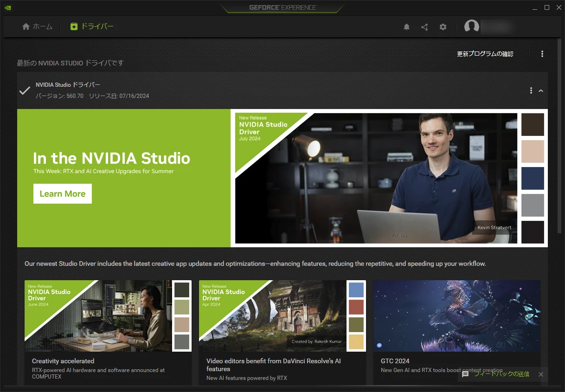Image resolution: width=565 pixels, height=392 pixels.
Task: Open the share icon in header
Action: pos(424,27)
